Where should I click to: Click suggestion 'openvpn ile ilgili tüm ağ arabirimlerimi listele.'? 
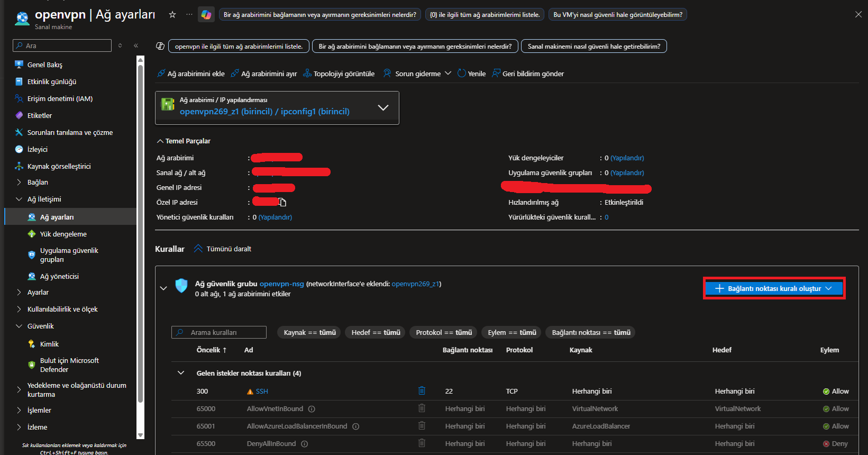pyautogui.click(x=239, y=47)
